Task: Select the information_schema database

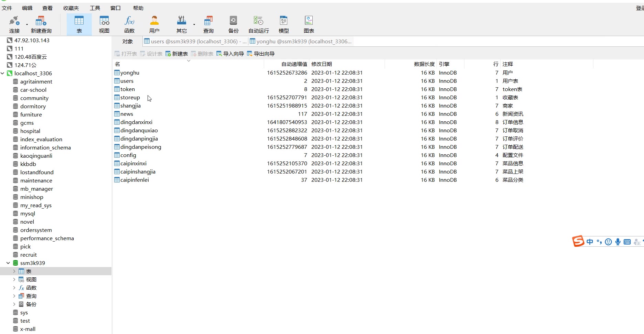Action: coord(45,147)
